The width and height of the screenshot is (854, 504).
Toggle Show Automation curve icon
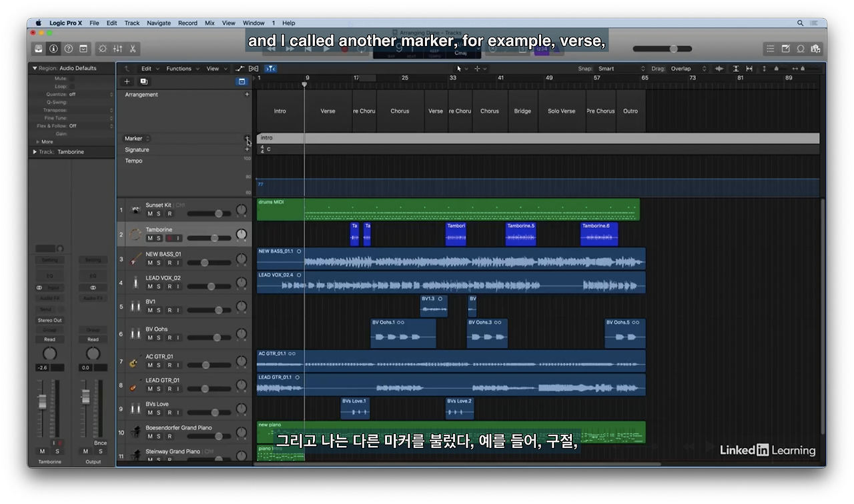pos(240,69)
